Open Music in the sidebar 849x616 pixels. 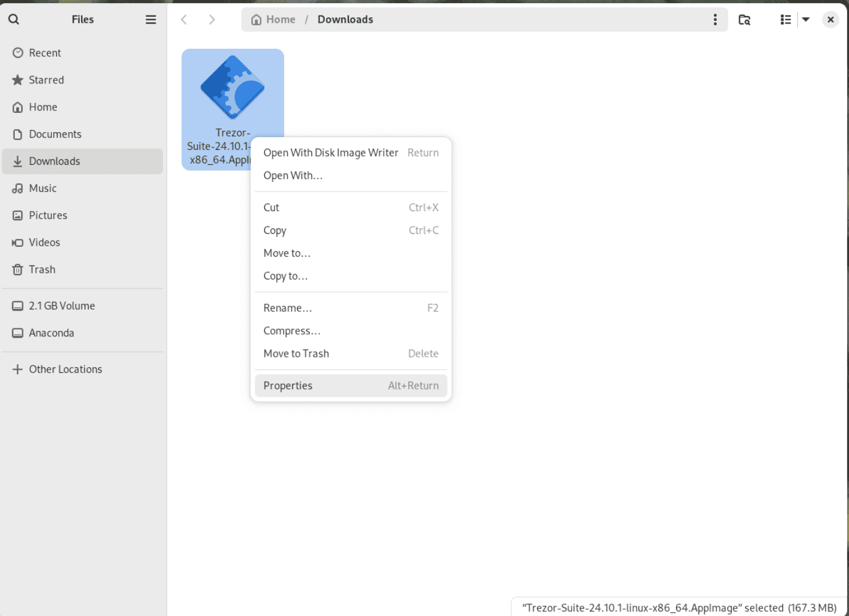(x=83, y=188)
